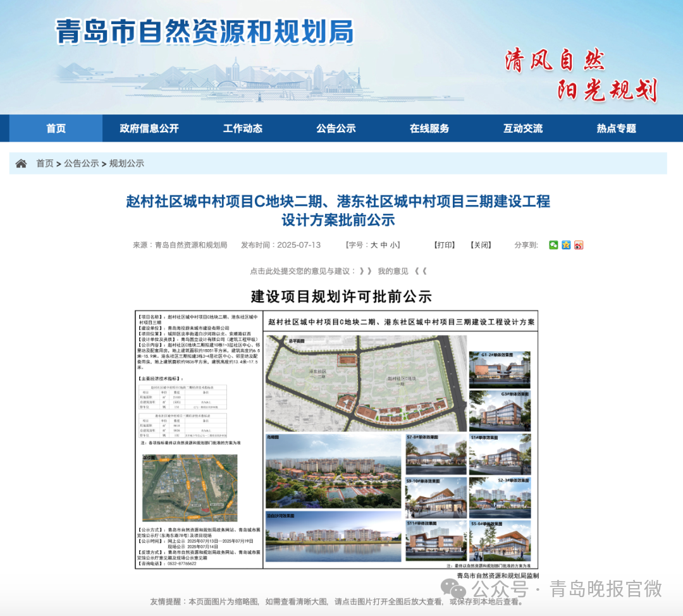The height and width of the screenshot is (616, 683).
Task: Click the 关闭 close page link
Action: pos(481,245)
